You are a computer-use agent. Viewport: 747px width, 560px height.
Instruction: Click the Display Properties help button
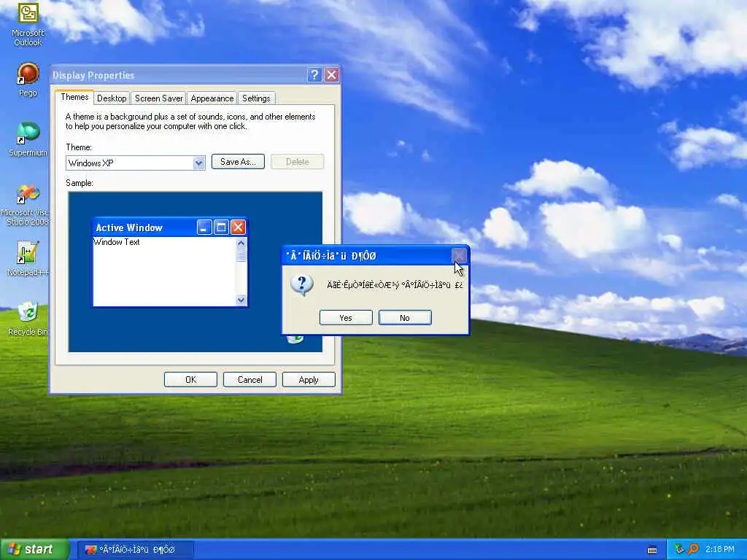coord(314,75)
